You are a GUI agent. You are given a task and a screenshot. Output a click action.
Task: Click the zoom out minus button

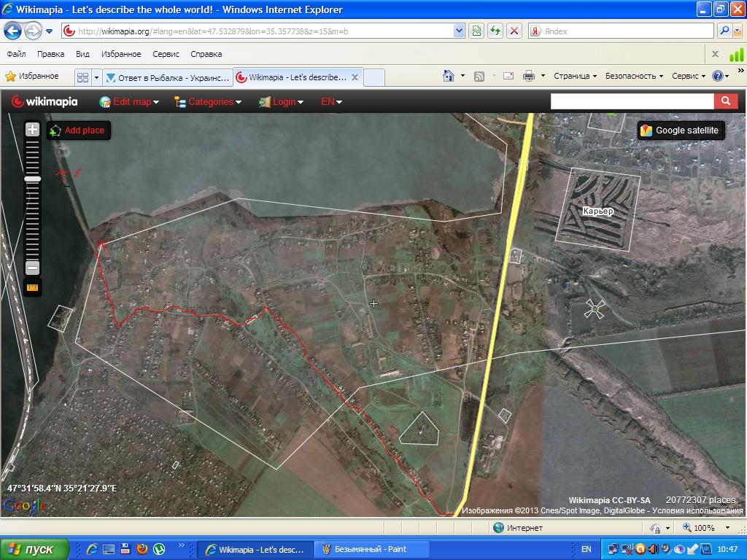tap(32, 268)
